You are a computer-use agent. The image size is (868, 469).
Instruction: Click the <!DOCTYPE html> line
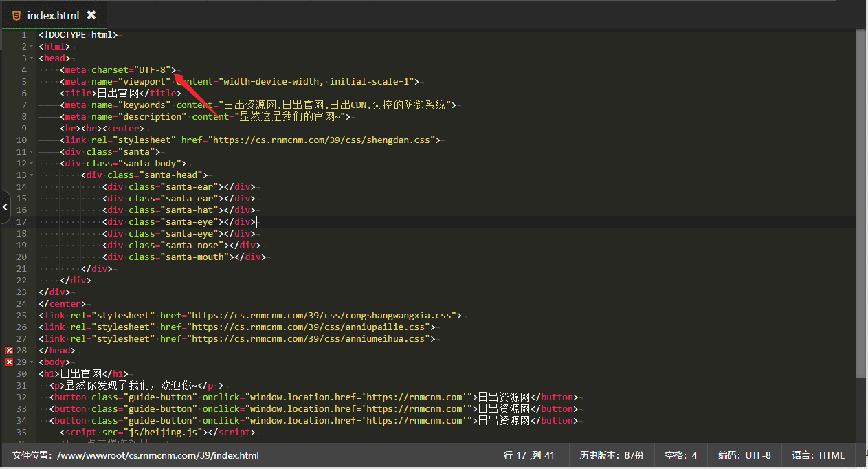coord(78,35)
